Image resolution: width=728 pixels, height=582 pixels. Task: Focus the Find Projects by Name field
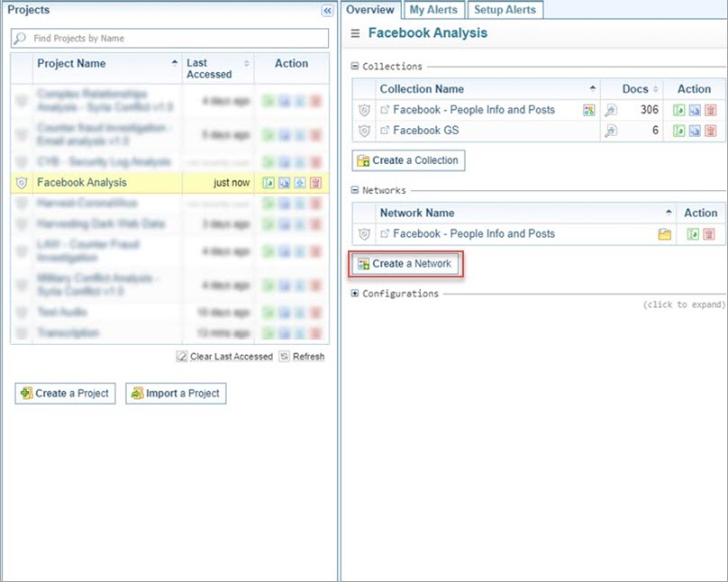(169, 39)
